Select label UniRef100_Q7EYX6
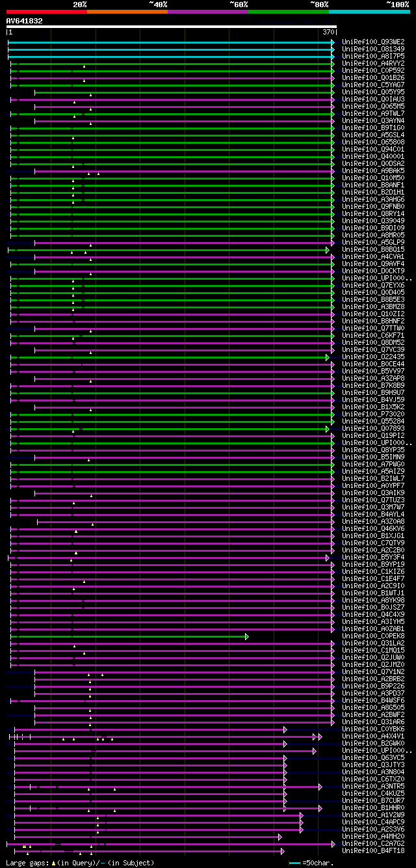Viewport: 416px width, 868px height. [373, 286]
